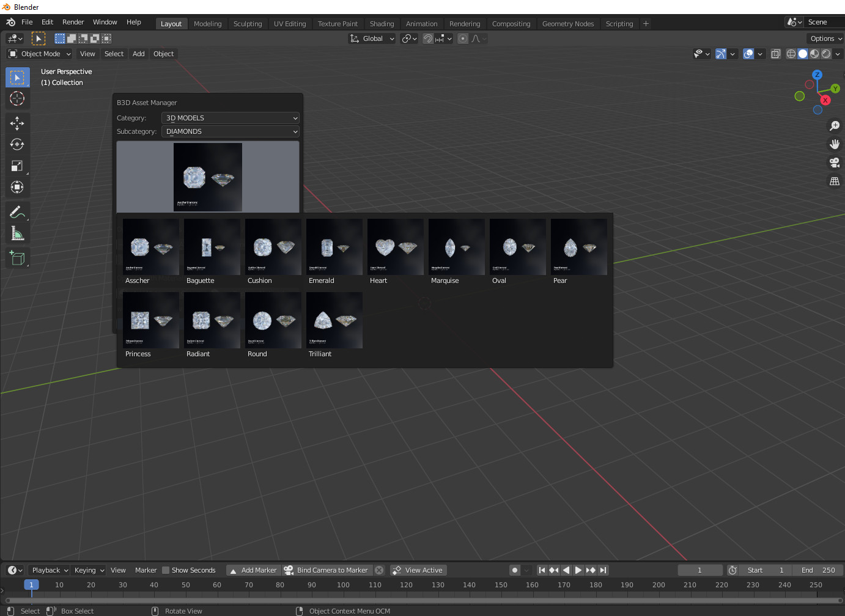
Task: Open the Category 3D MODELS dropdown
Action: 231,118
